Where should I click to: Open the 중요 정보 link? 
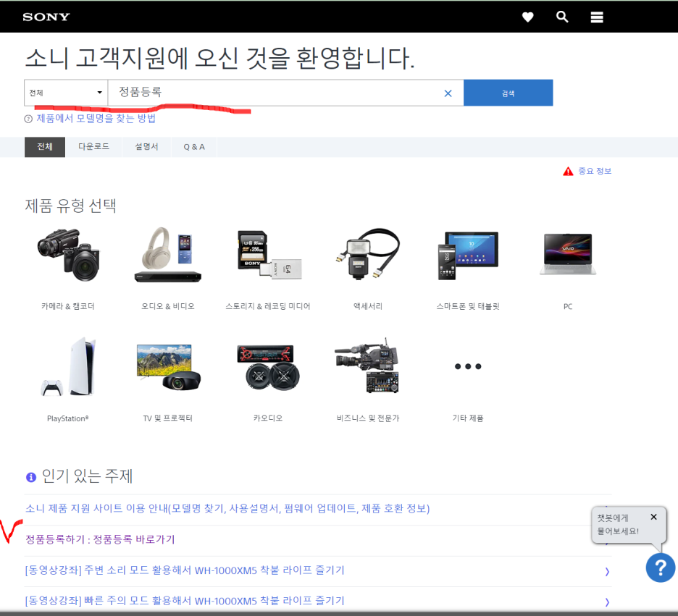[595, 171]
